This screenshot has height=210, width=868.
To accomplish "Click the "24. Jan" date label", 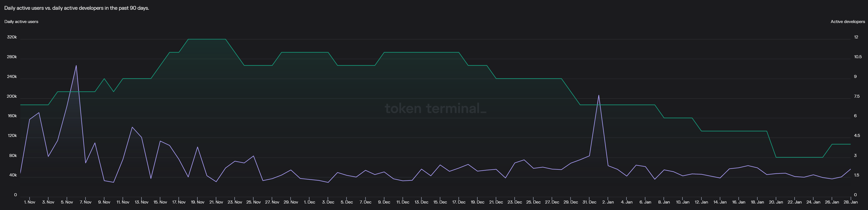I will 813,202.
